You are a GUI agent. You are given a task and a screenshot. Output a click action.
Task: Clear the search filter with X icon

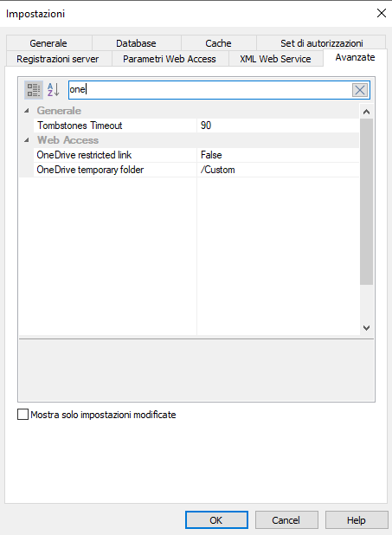(360, 90)
